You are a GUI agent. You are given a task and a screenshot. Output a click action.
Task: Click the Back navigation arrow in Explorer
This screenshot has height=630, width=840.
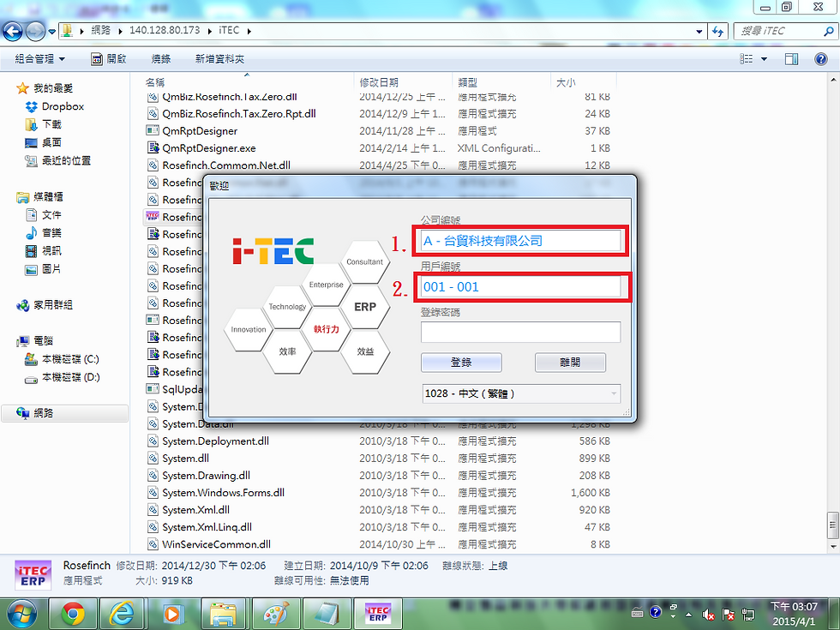[x=13, y=31]
